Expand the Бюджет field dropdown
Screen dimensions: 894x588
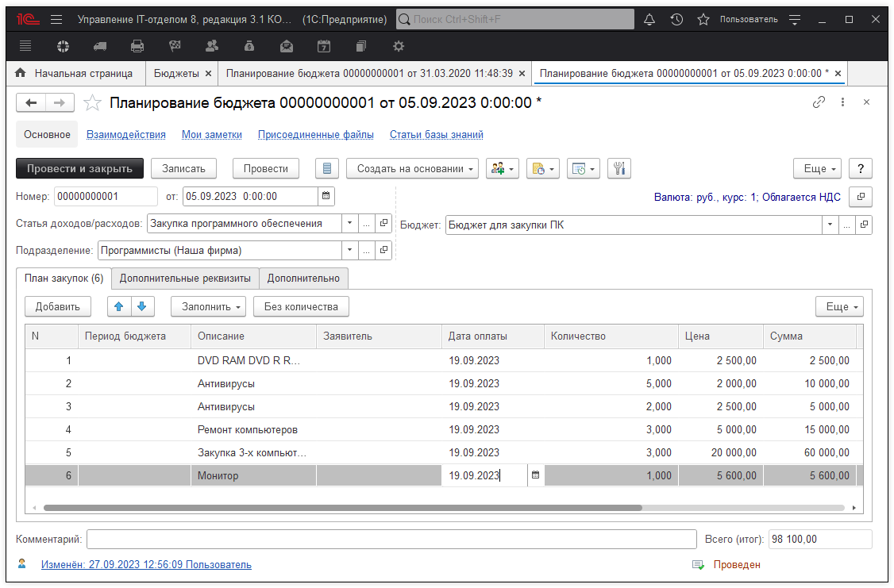(x=830, y=225)
